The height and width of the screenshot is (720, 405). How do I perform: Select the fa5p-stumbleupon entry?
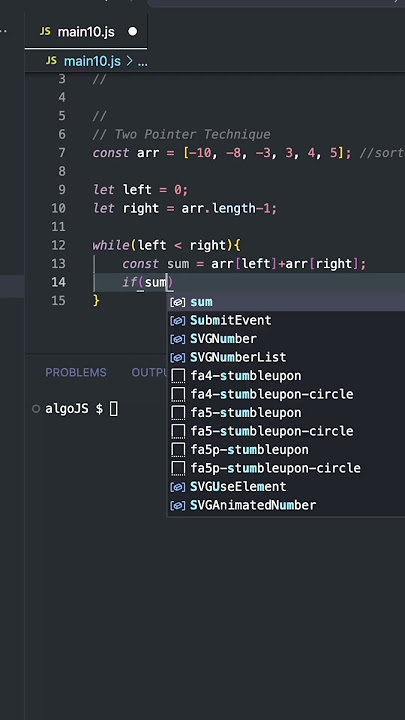pyautogui.click(x=287, y=450)
